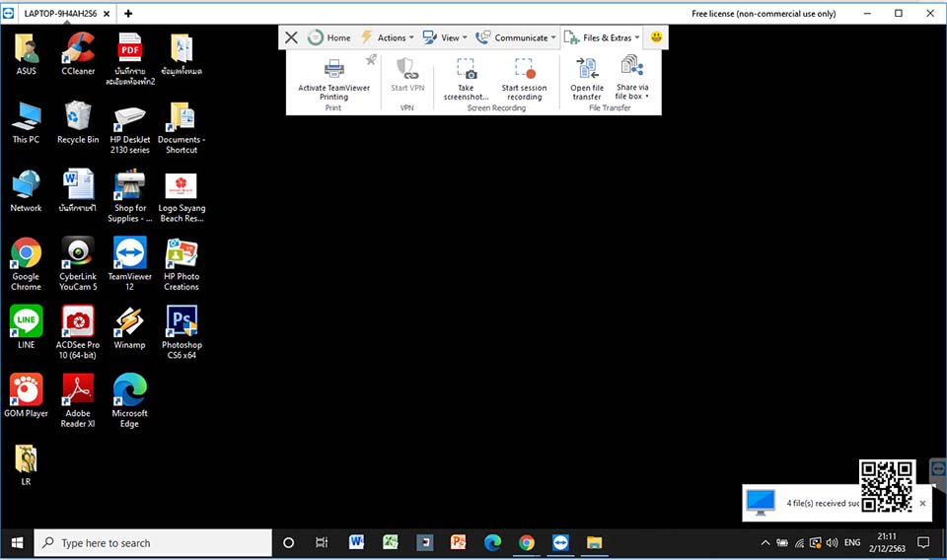This screenshot has width=947, height=560.
Task: Dismiss the files received notification
Action: [x=922, y=503]
